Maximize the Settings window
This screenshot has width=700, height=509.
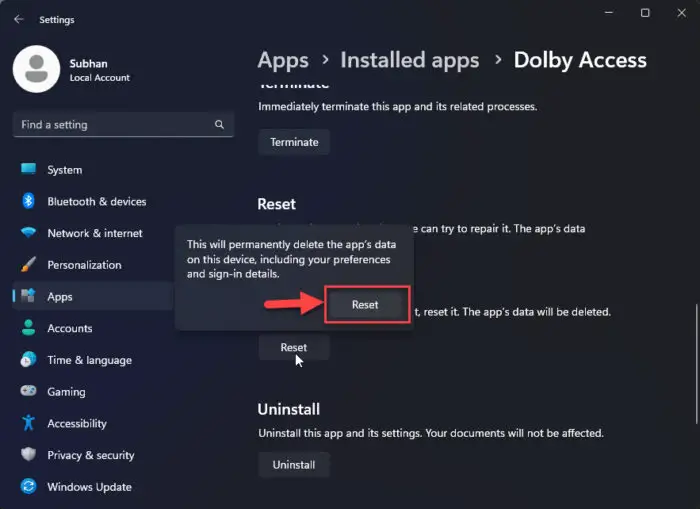click(x=645, y=13)
